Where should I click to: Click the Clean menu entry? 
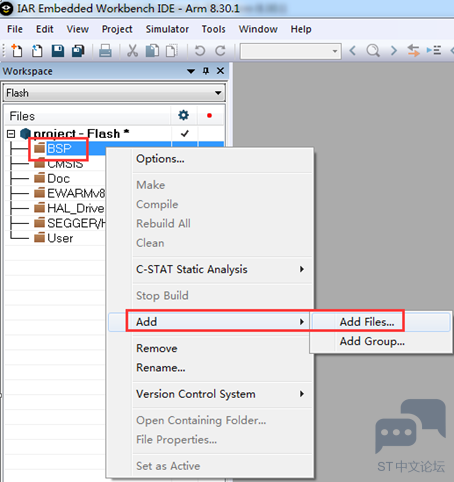(210, 243)
